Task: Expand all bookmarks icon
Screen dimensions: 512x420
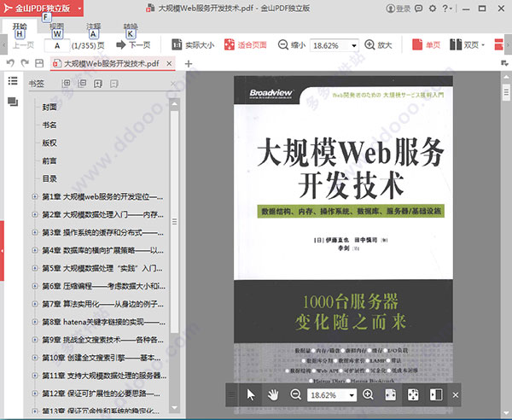Action: tap(67, 84)
